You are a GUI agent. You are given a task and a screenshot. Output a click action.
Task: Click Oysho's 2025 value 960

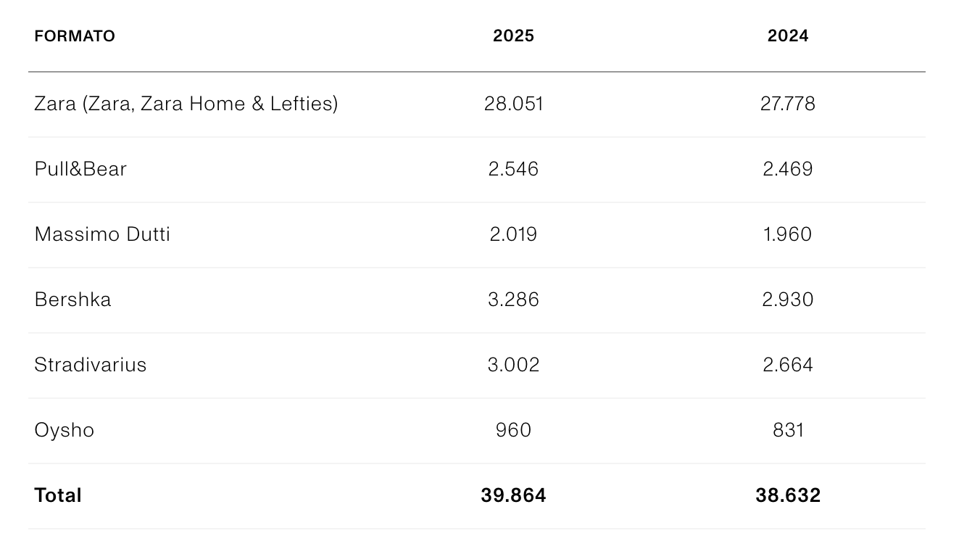click(x=513, y=430)
